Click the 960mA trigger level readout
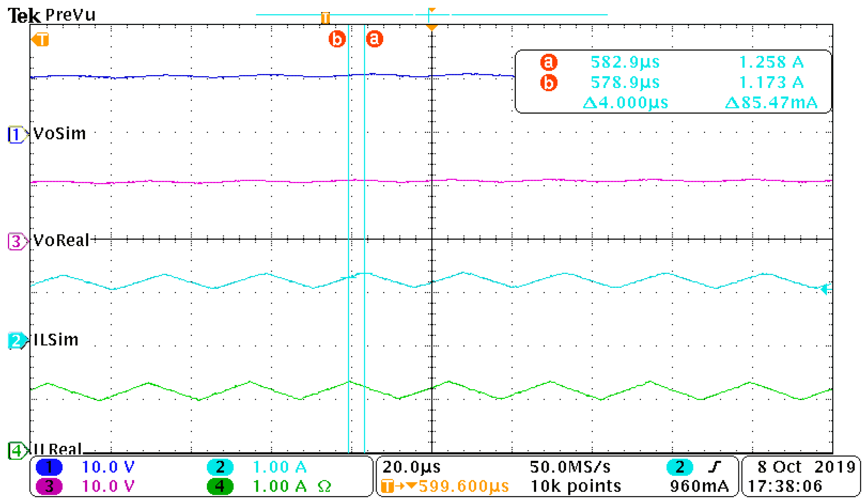The height and width of the screenshot is (504, 868). coord(699,486)
